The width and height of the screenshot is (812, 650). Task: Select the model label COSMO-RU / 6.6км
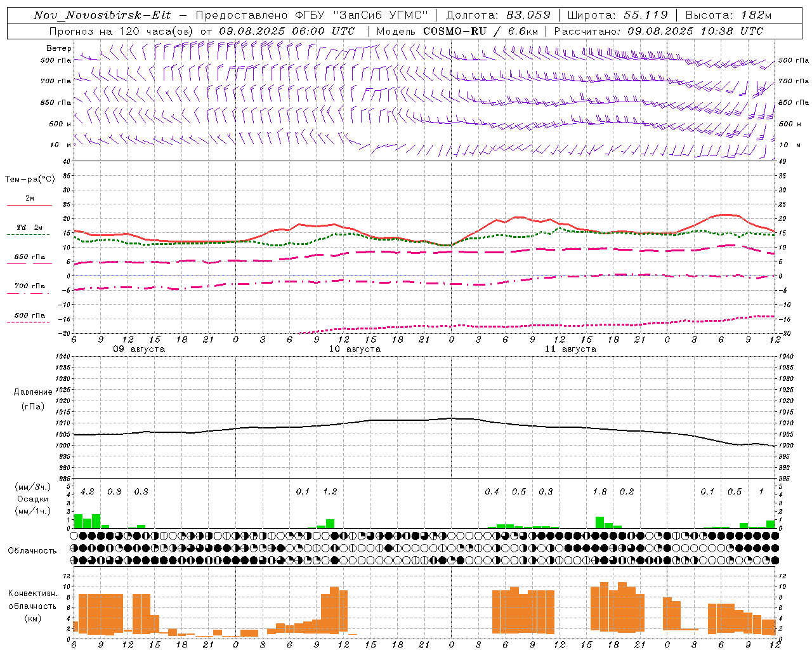pos(481,31)
